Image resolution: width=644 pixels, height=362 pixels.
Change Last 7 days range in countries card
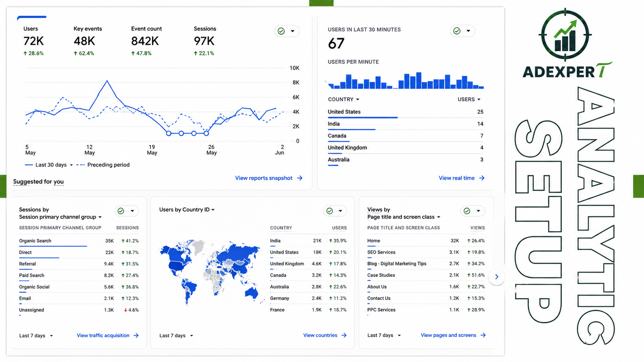[x=176, y=335]
